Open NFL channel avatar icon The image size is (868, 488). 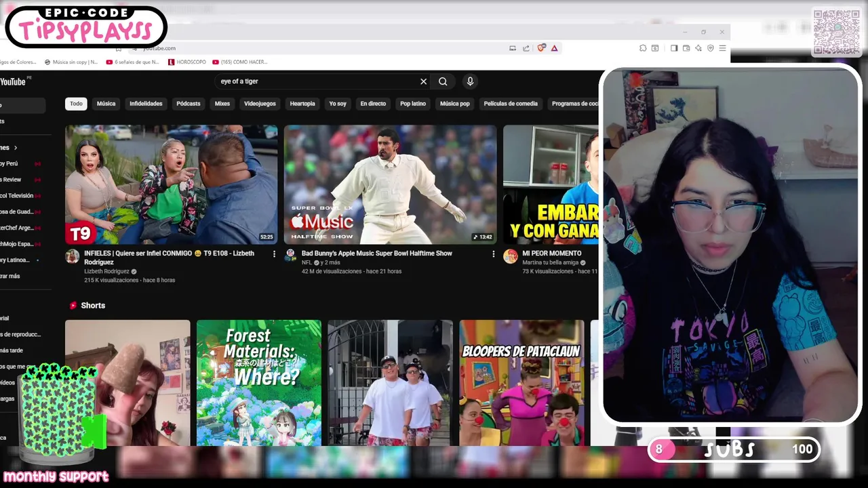(290, 255)
